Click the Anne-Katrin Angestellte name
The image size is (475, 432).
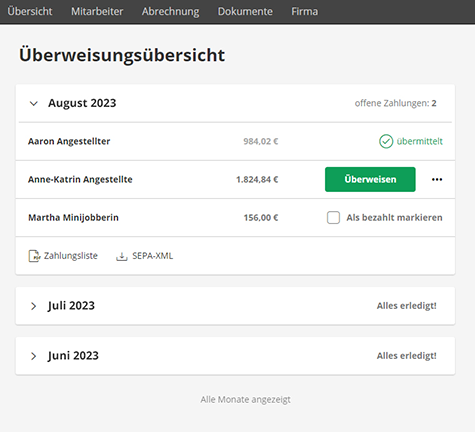pos(80,179)
